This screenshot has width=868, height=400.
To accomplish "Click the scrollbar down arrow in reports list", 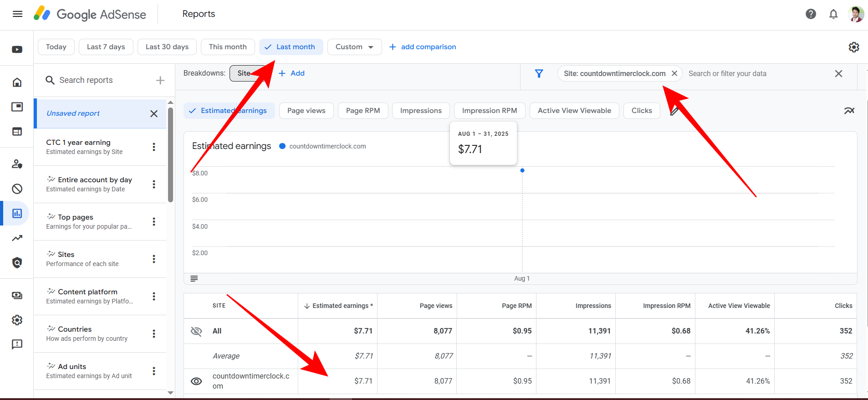I will [171, 393].
